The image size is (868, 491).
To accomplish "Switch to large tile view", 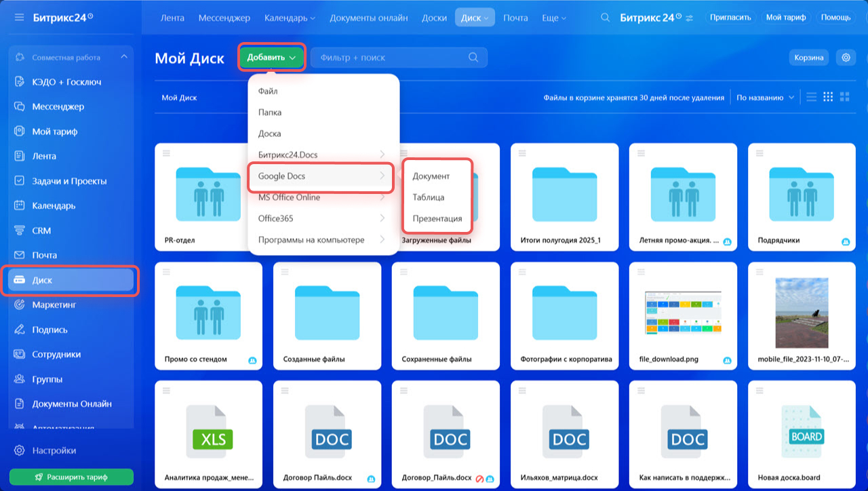I will point(844,97).
